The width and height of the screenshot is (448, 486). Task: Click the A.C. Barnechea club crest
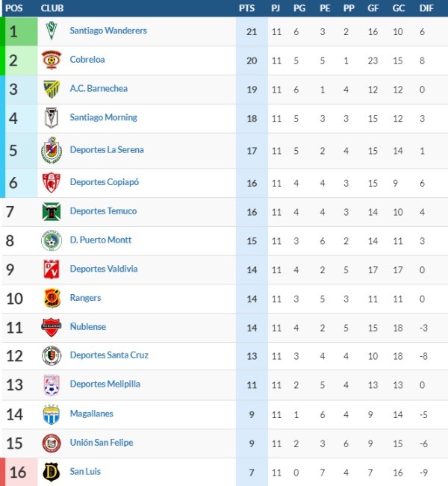click(51, 89)
